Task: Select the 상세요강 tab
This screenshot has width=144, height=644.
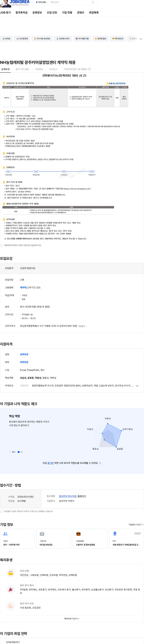Action: tap(5, 69)
